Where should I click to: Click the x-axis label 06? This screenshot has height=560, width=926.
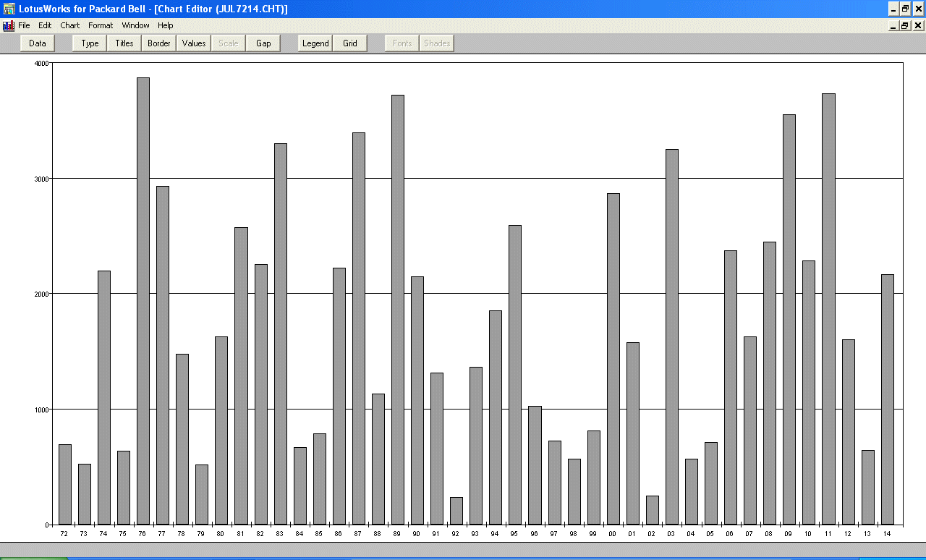730,534
